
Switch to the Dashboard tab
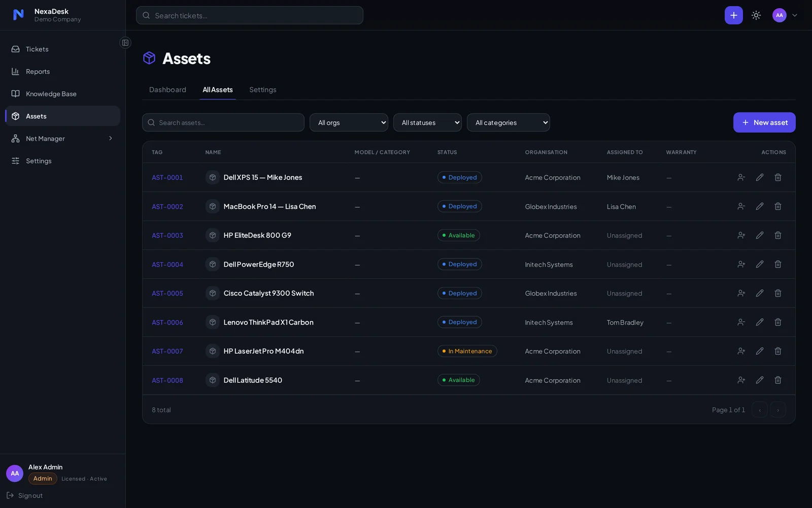tap(167, 90)
